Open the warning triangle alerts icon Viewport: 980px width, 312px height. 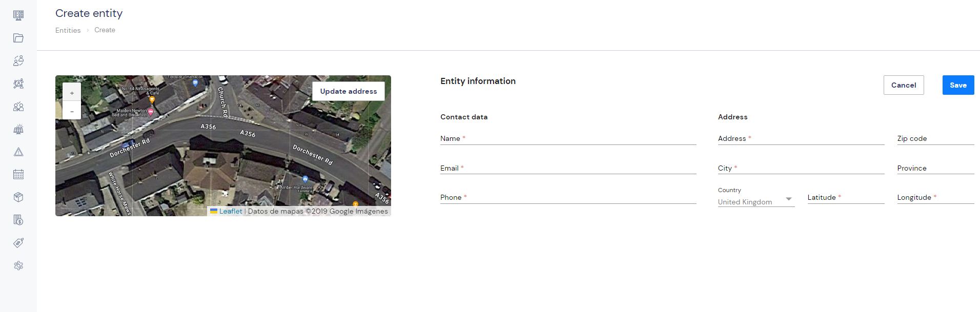tap(18, 152)
